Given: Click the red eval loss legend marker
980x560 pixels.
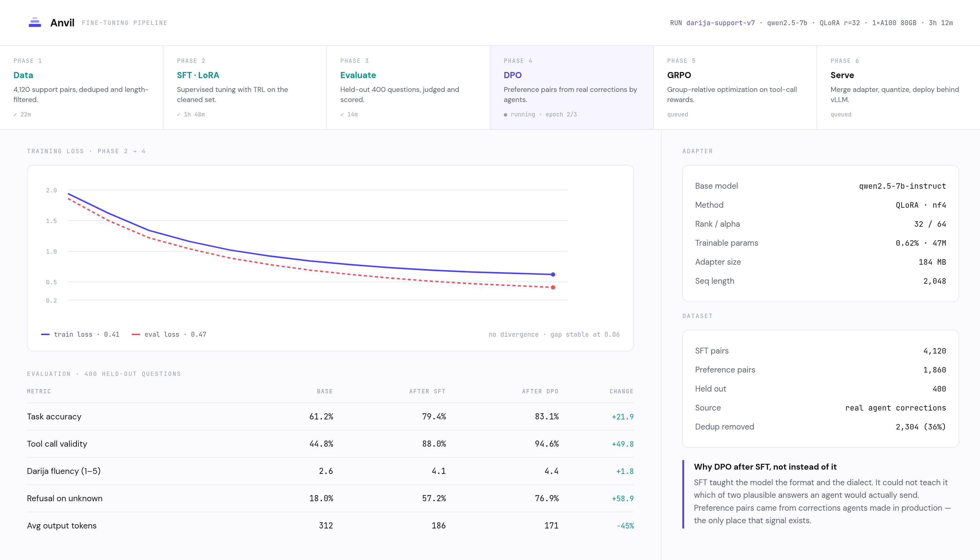Looking at the screenshot, I should pos(136,335).
